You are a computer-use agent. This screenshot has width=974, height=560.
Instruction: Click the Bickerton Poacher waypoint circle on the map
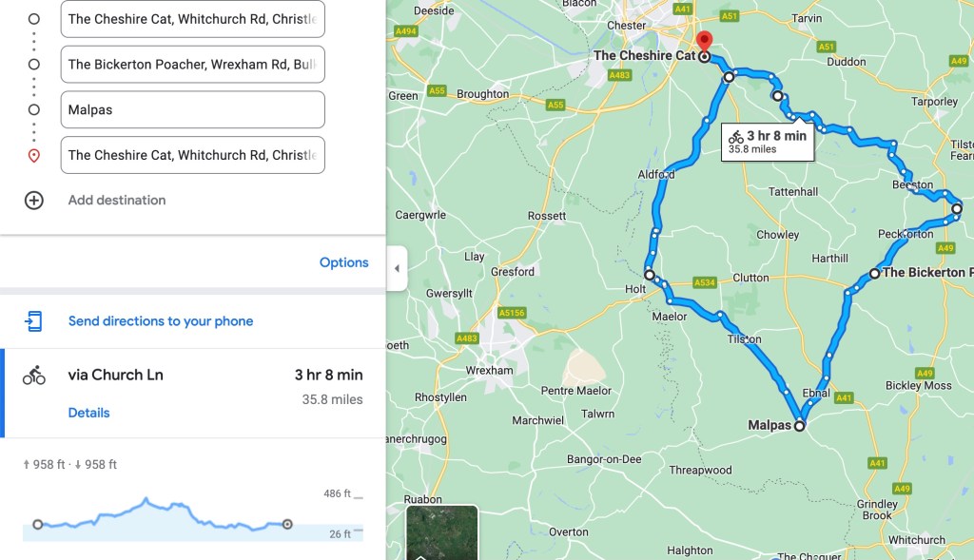click(x=874, y=274)
